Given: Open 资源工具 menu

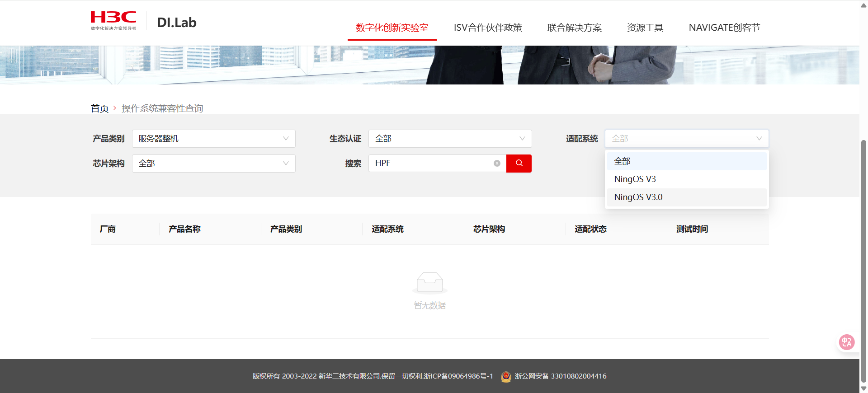Looking at the screenshot, I should [645, 28].
